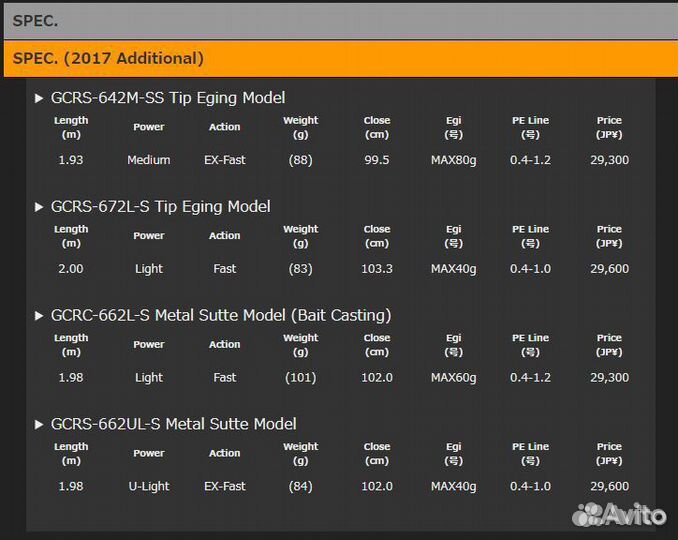Open the GCRC-662L-S Metal Sutte (Bait Casting) title
The height and width of the screenshot is (540, 678).
[x=220, y=316]
